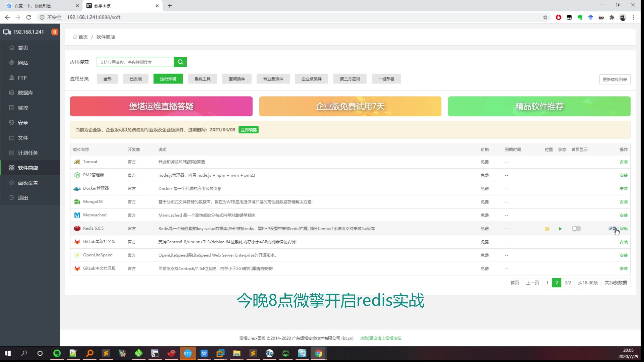Viewport: 644px width, 362px height.
Task: Click the 更新软件列表 button
Action: [614, 79]
